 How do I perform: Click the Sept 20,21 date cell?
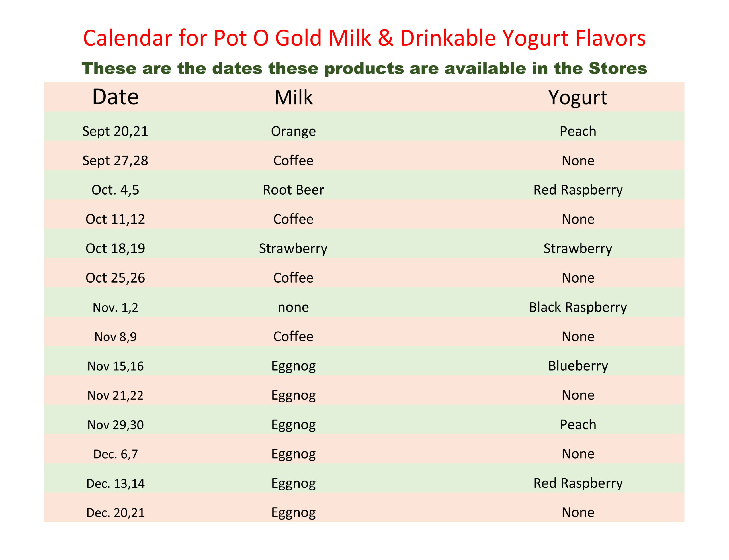[x=115, y=131]
